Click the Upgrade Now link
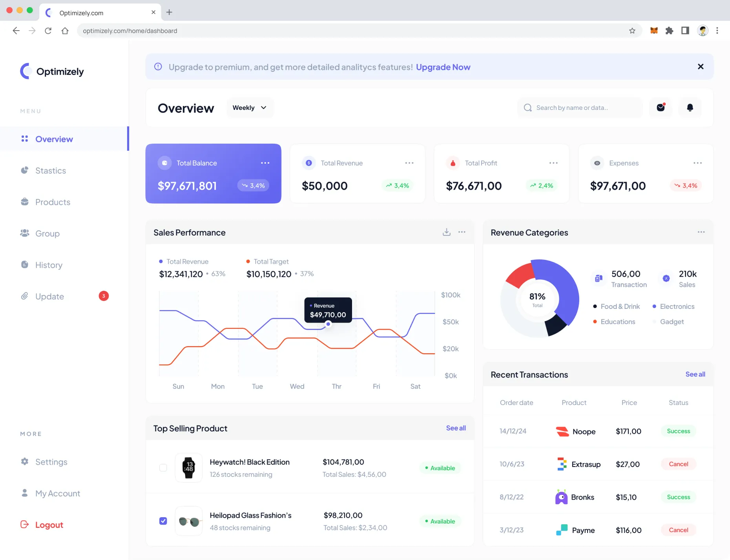 [443, 67]
